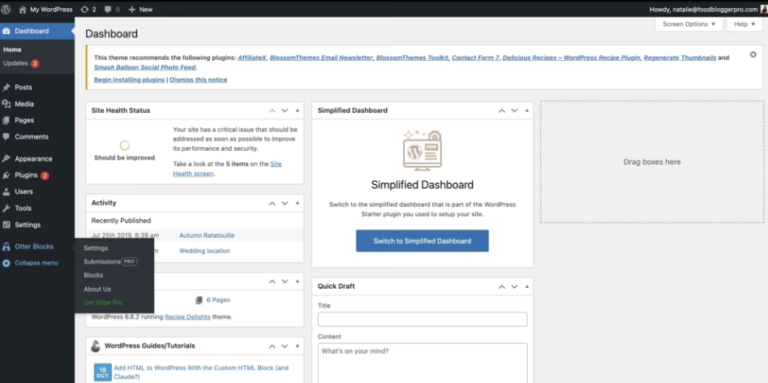
Task: Toggle Activity panel collapse
Action: 297,203
